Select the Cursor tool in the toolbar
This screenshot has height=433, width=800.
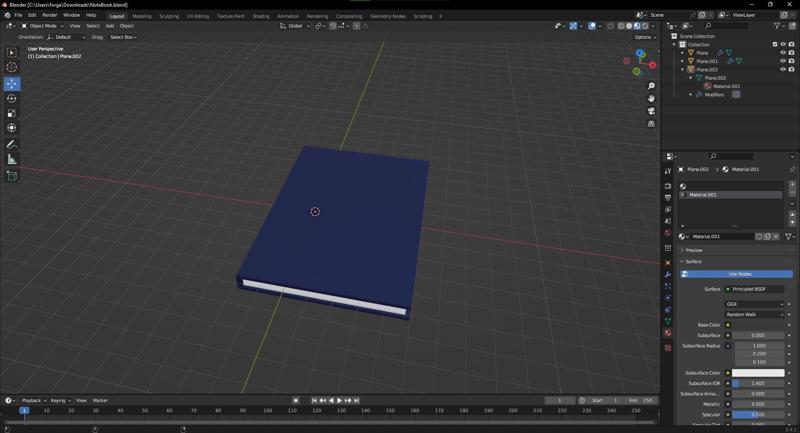click(x=12, y=68)
